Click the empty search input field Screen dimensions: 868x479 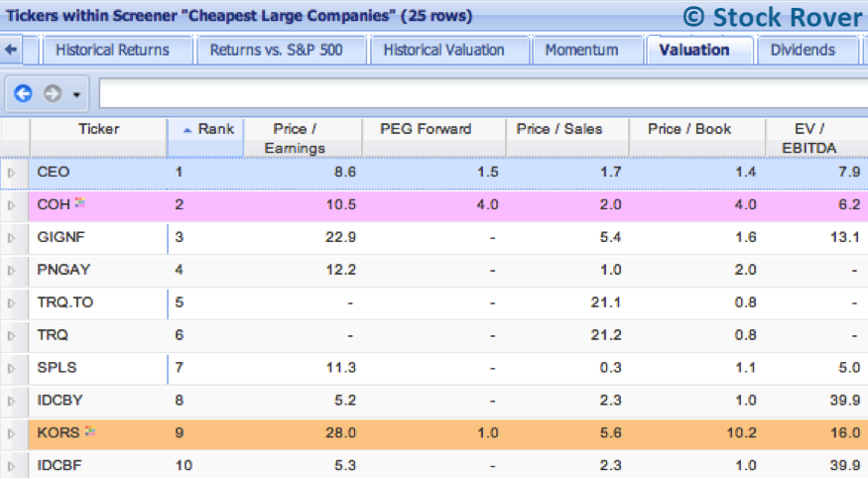coord(483,93)
